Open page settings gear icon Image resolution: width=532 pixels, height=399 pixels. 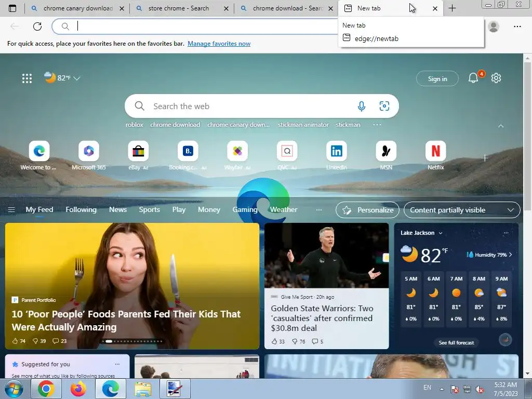(x=496, y=78)
